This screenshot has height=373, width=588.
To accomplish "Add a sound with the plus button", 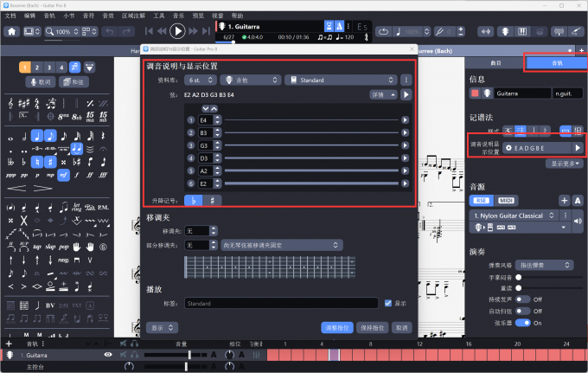I will 564,199.
